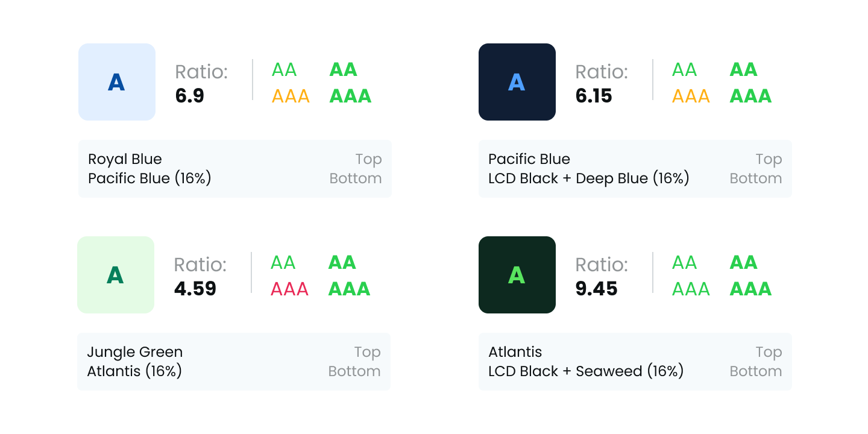This screenshot has width=868, height=434.
Task: Click the dark navy swatch with Pacific Blue A
Action: [x=517, y=82]
